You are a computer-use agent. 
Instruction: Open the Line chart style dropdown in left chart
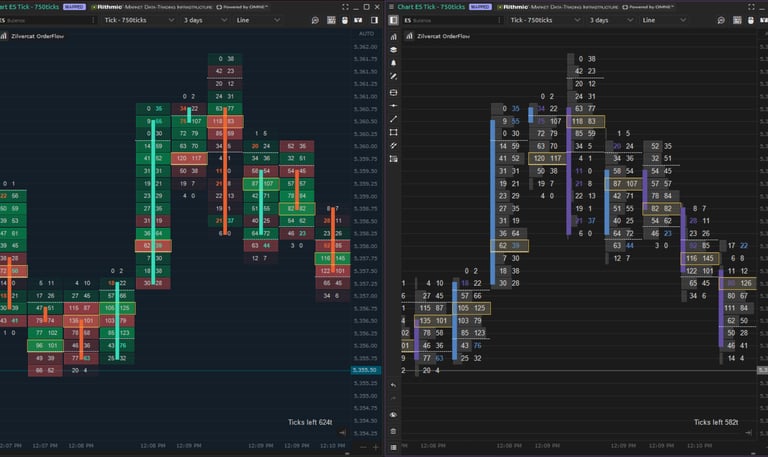pyautogui.click(x=258, y=20)
